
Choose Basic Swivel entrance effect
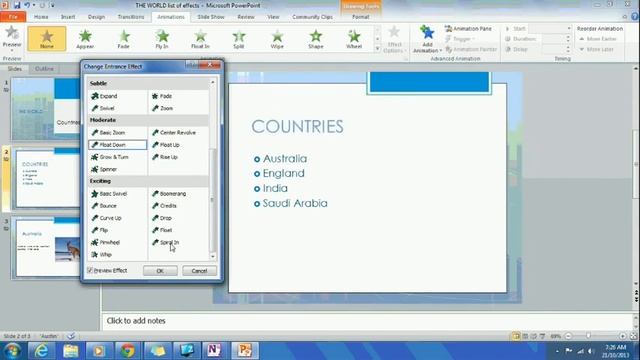click(109, 194)
